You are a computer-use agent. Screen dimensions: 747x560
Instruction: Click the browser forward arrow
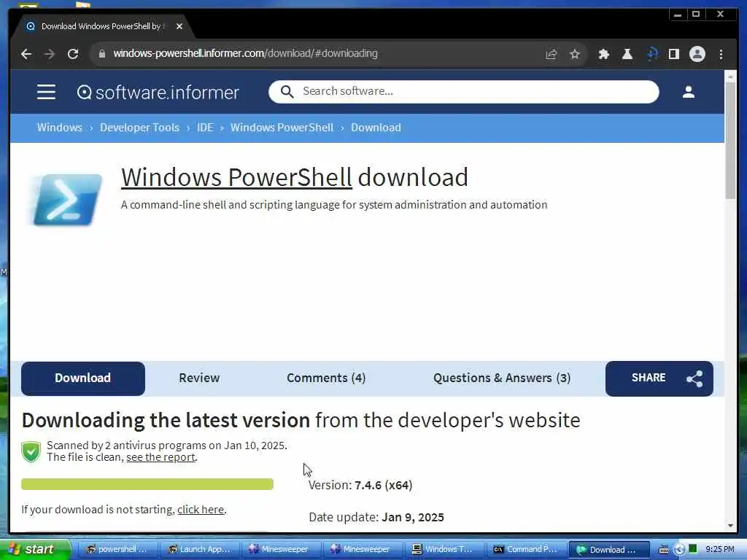(x=50, y=54)
